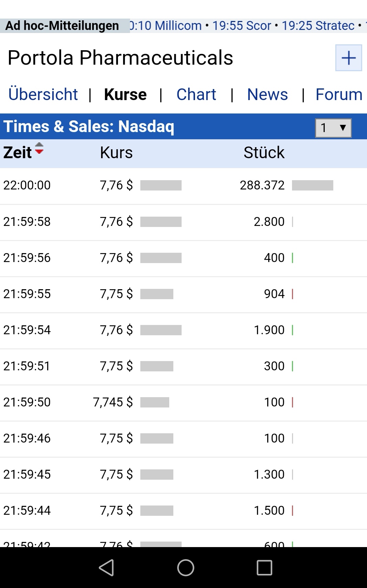
Task: Sort by the Kurs column header
Action: (x=116, y=153)
